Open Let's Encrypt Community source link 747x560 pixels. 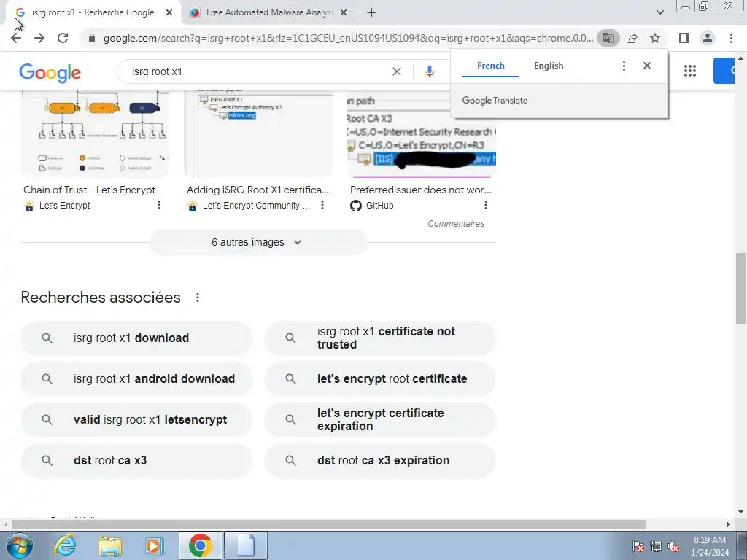(256, 206)
